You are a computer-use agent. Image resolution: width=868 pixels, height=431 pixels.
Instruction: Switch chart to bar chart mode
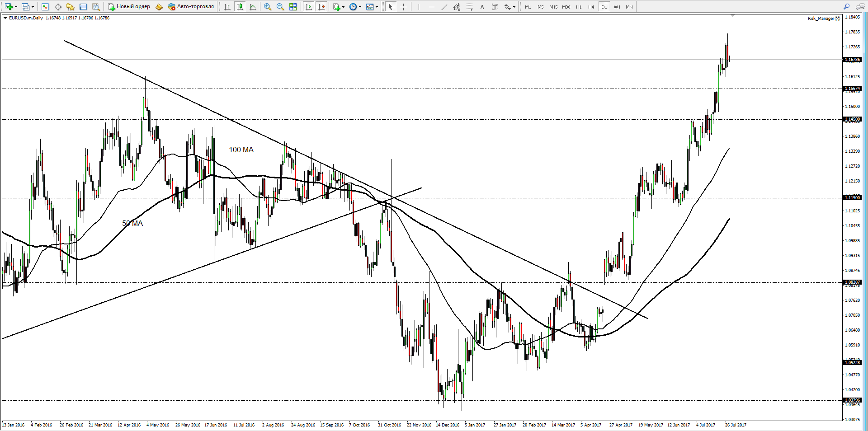227,7
